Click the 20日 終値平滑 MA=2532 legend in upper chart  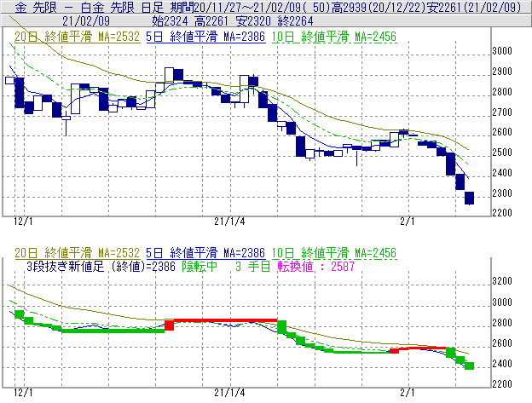(x=77, y=37)
